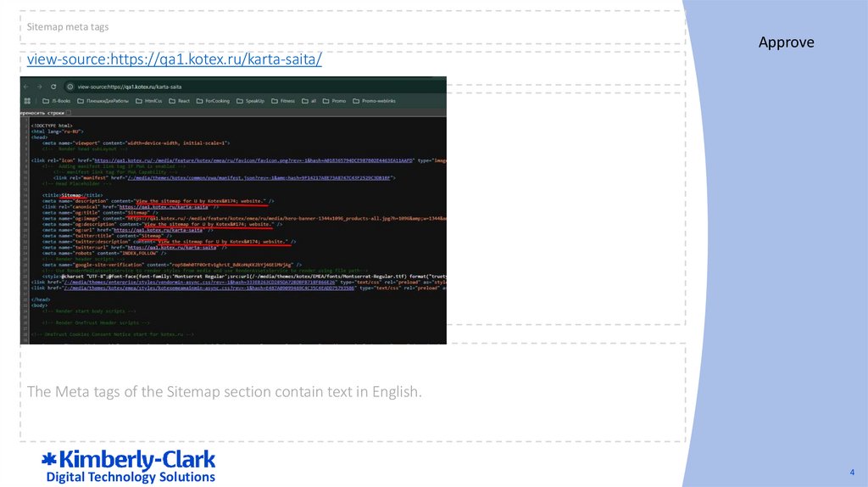Open the Promo bookmark folder

click(x=334, y=101)
